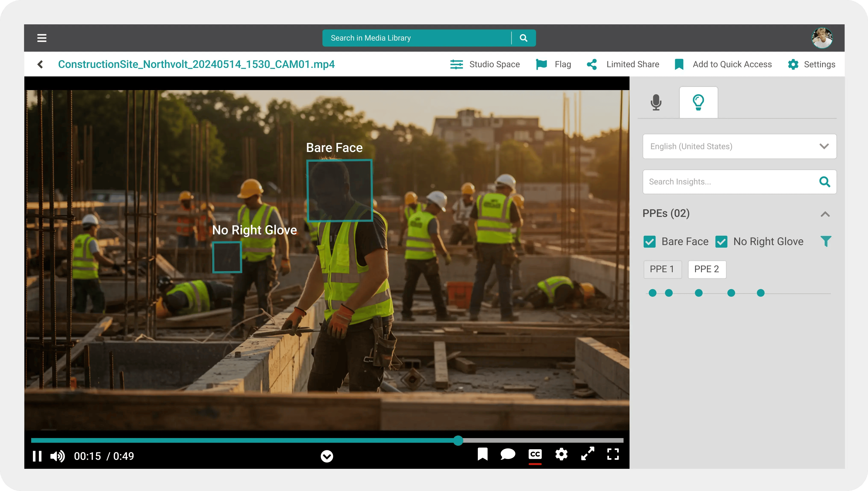Enter fullscreen mode
This screenshot has height=491, width=868.
[x=613, y=454]
